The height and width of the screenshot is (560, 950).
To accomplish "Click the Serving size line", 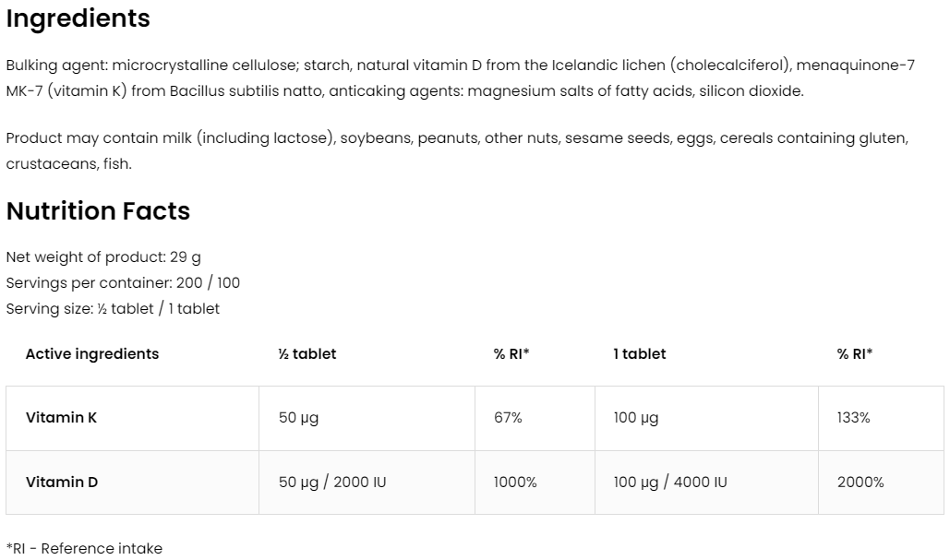I will 113,309.
